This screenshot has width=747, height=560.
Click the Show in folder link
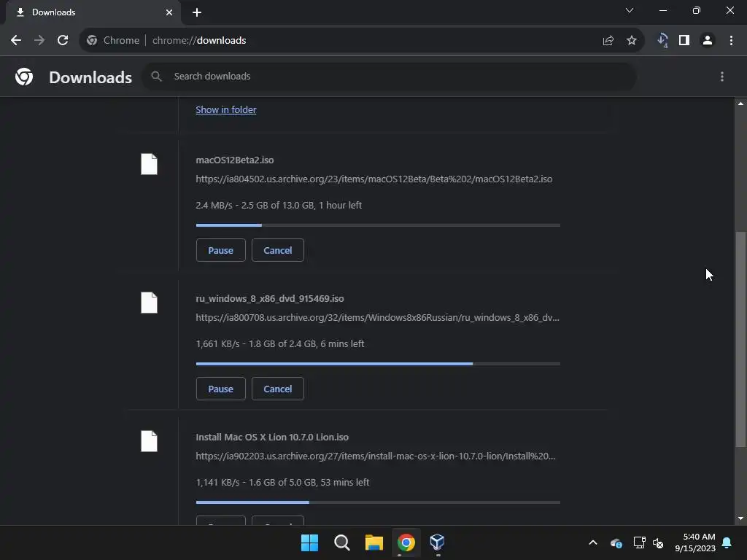(x=226, y=109)
